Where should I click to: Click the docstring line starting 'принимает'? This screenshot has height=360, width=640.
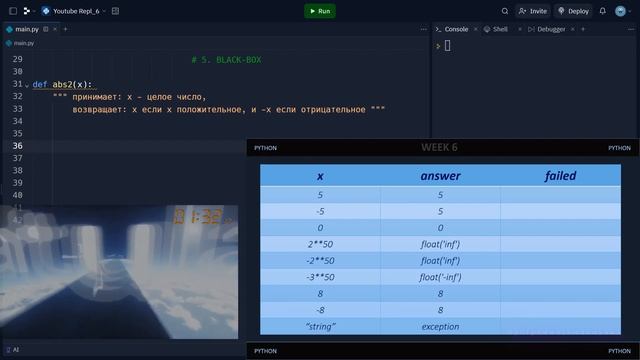pos(130,97)
